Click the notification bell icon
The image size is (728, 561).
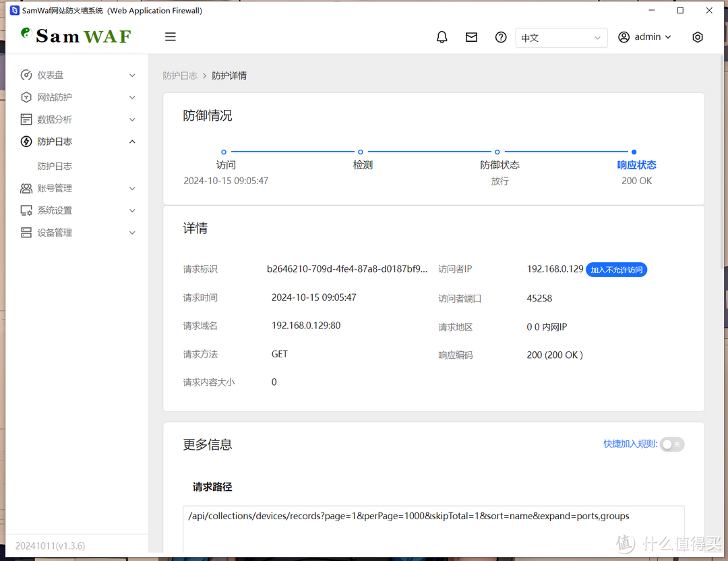(442, 36)
